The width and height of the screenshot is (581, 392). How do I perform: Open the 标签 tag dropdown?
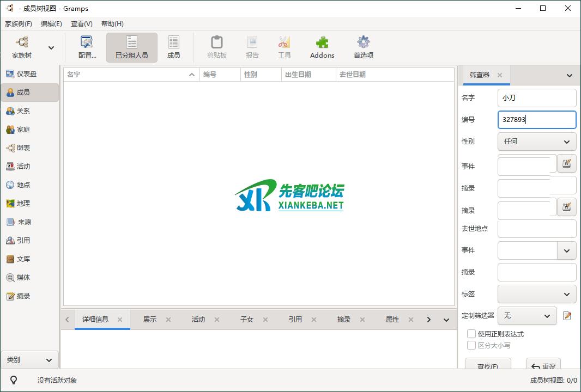[536, 294]
